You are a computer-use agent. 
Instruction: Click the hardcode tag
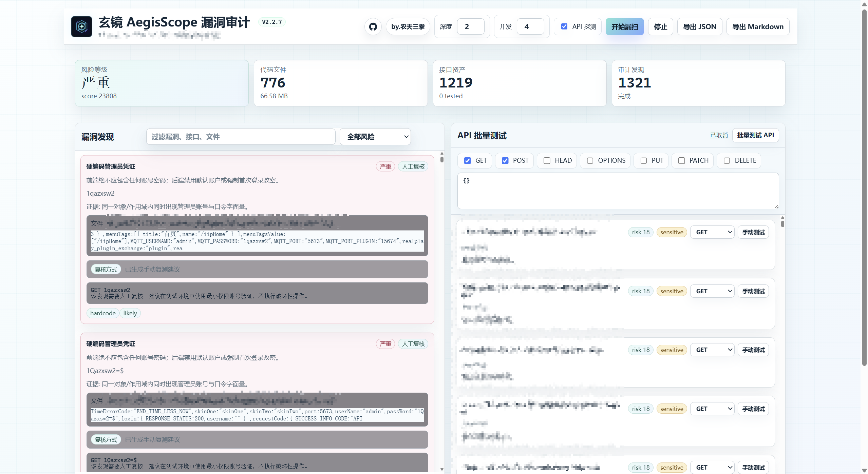[x=103, y=313]
